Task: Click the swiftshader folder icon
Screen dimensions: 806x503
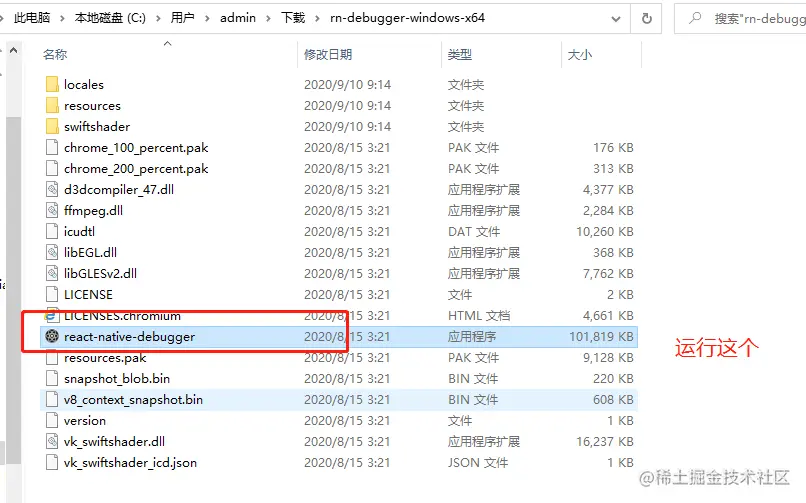Action: 52,126
